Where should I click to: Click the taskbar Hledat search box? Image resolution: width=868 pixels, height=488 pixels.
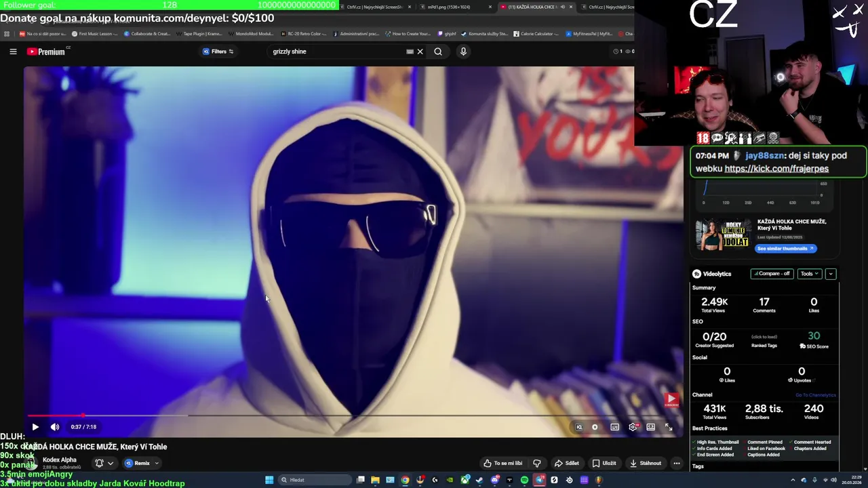click(x=314, y=480)
